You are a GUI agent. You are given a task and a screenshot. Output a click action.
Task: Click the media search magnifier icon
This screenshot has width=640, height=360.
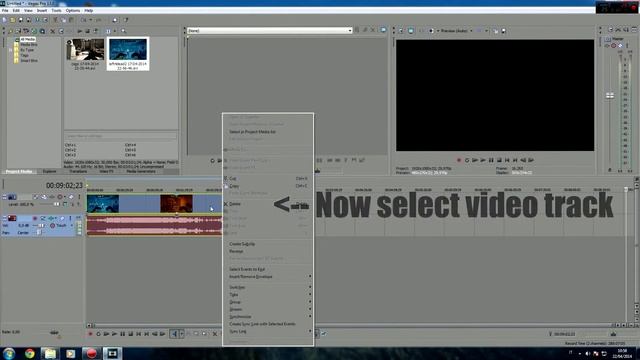pos(123,31)
